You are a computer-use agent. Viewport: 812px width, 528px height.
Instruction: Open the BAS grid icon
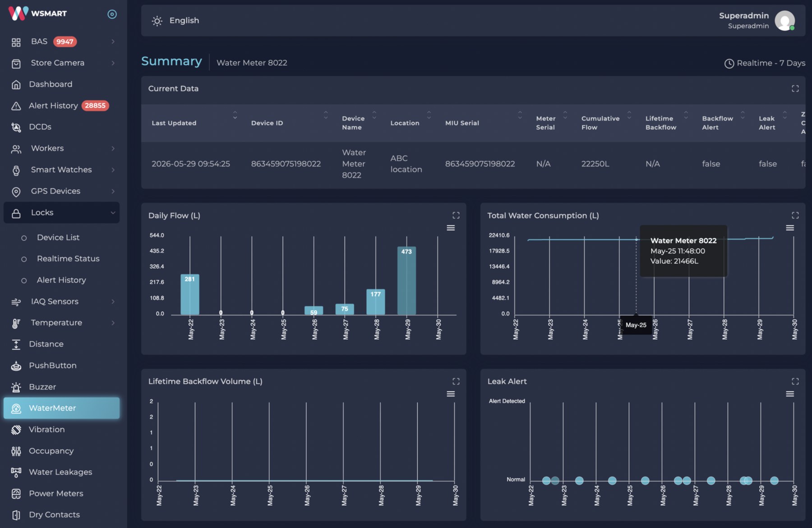16,42
